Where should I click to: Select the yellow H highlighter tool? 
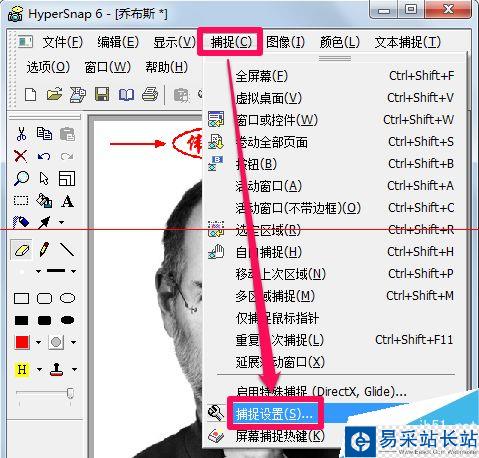(x=22, y=369)
